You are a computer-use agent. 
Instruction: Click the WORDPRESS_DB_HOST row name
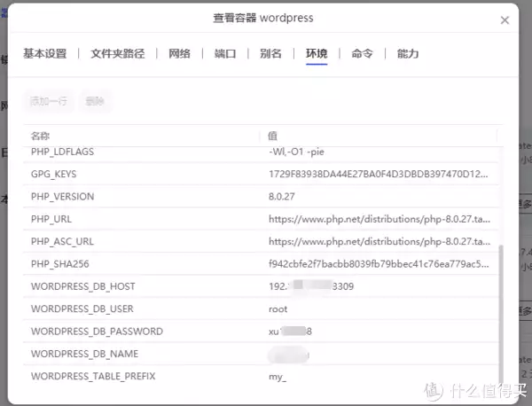tap(82, 286)
